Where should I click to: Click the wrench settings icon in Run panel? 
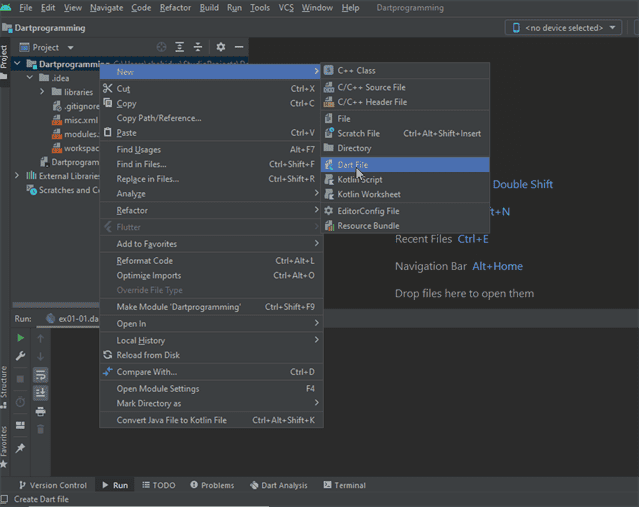pos(20,356)
